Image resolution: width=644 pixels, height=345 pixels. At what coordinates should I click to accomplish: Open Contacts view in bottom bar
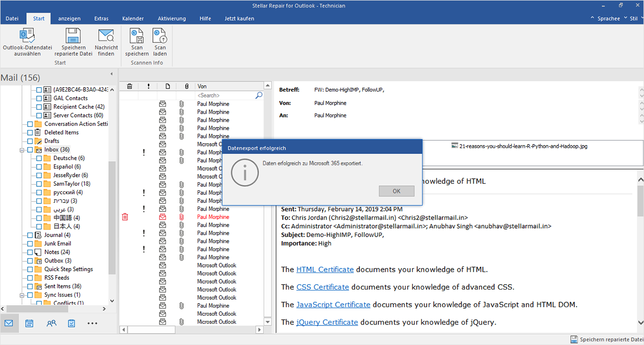click(51, 323)
